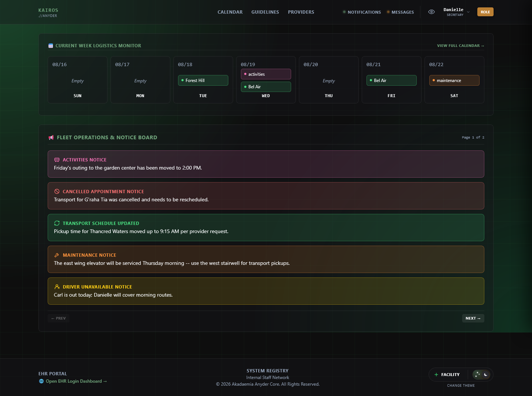Click the bus icon on Activities Notice
The height and width of the screenshot is (396, 532).
57,160
